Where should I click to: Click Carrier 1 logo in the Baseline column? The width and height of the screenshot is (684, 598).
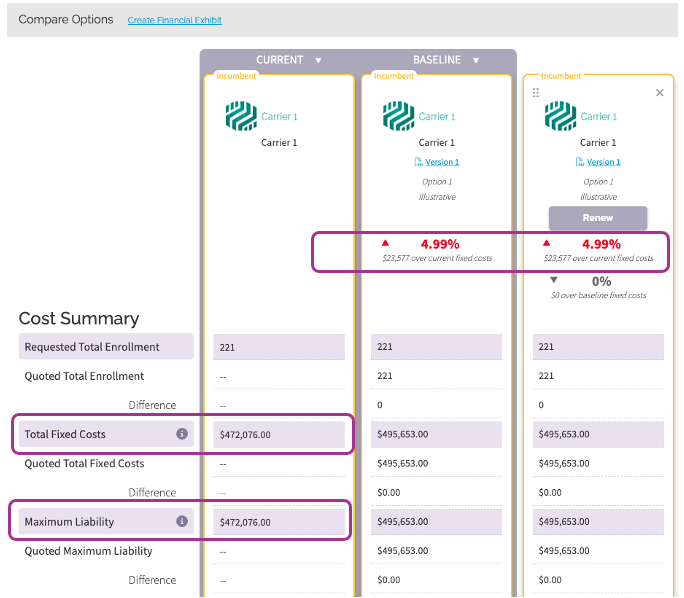(x=398, y=116)
